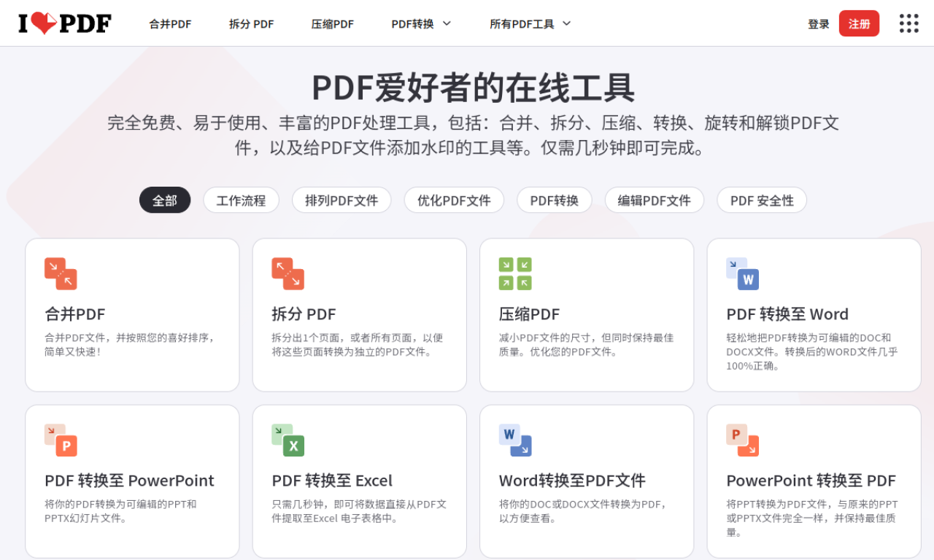Switch to the 工作流程 filter

pyautogui.click(x=241, y=201)
